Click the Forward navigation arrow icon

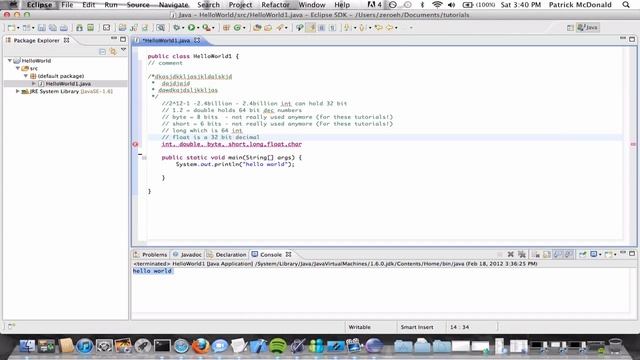tap(405, 28)
